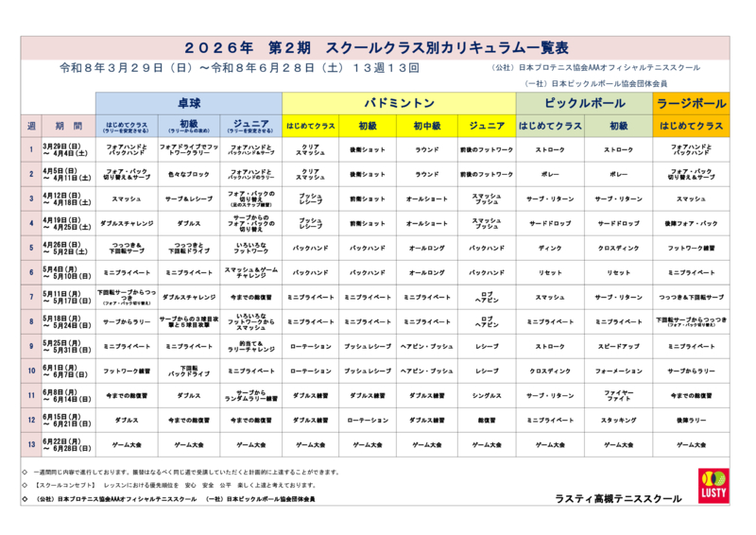Viewport: 756px width, 535px height.
Task: Select the ラージボール sport header
Action: pos(692,103)
